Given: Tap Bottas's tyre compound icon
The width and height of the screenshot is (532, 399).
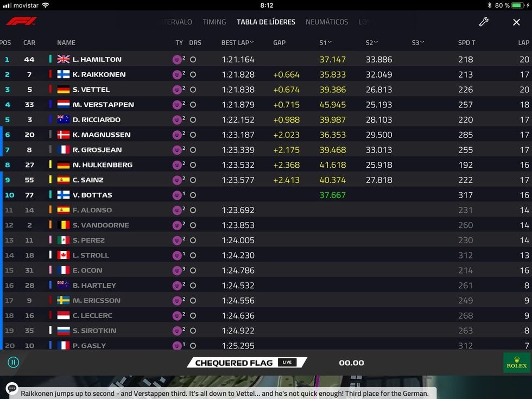Looking at the screenshot, I should tap(177, 195).
